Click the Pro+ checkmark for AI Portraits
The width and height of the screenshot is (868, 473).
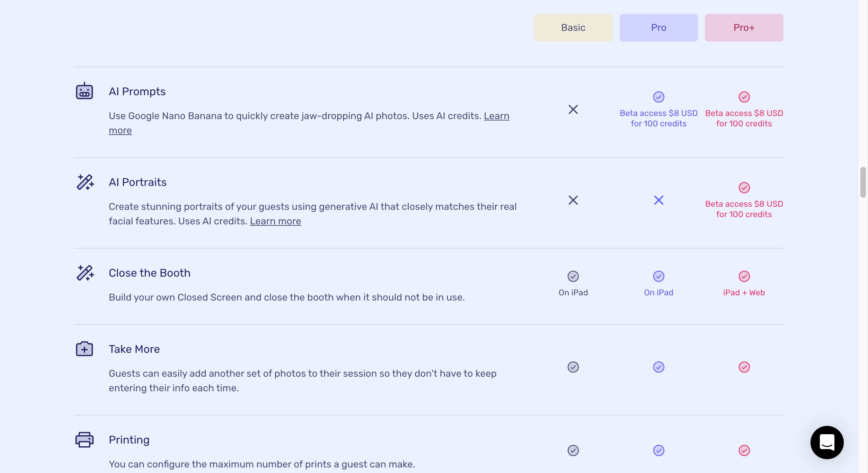pos(744,188)
